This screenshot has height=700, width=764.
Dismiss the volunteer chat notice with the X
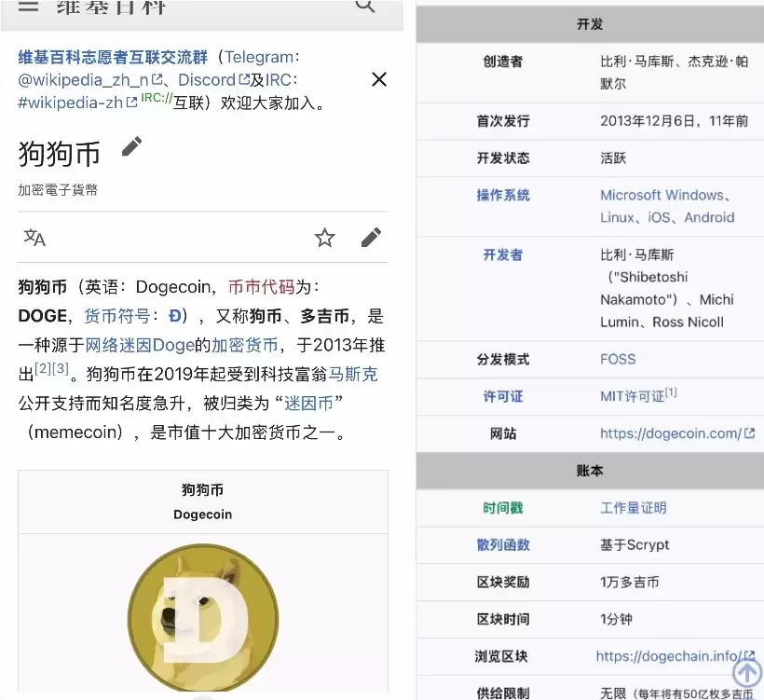(379, 79)
